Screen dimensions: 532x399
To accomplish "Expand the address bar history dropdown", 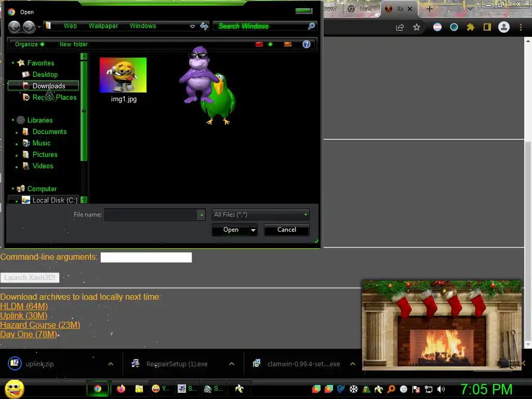I will [192, 26].
